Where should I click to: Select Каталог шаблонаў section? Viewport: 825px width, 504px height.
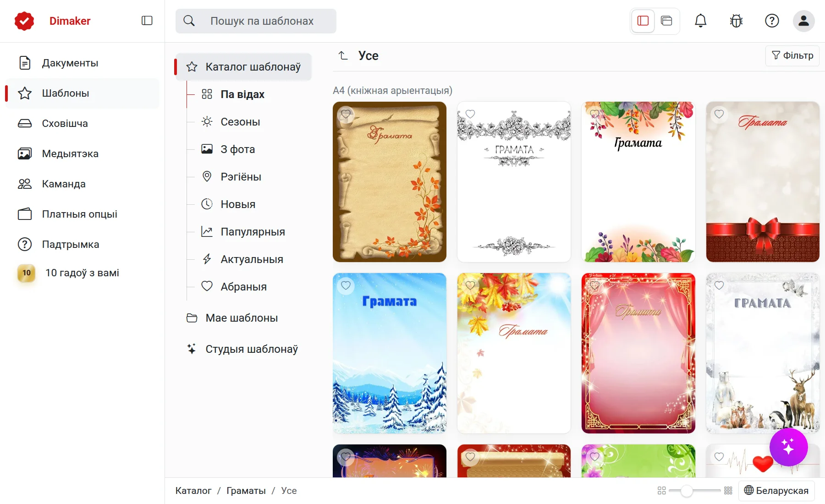[244, 67]
